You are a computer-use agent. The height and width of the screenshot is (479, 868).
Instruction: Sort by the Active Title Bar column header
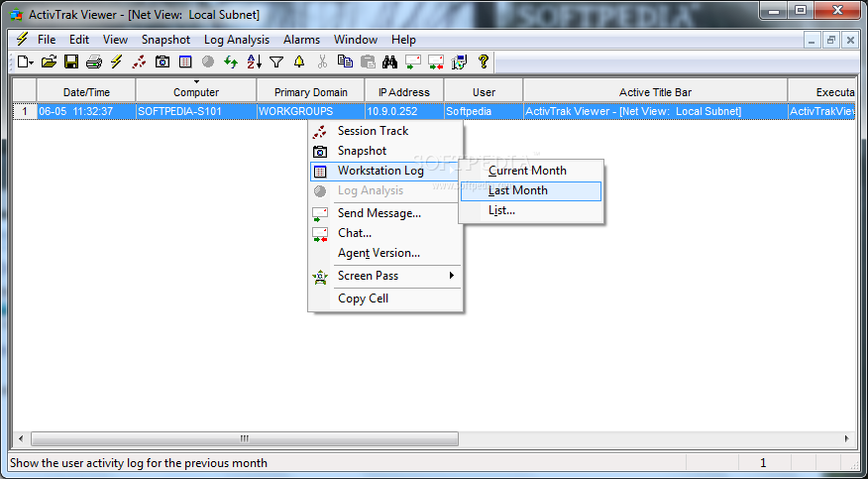655,91
